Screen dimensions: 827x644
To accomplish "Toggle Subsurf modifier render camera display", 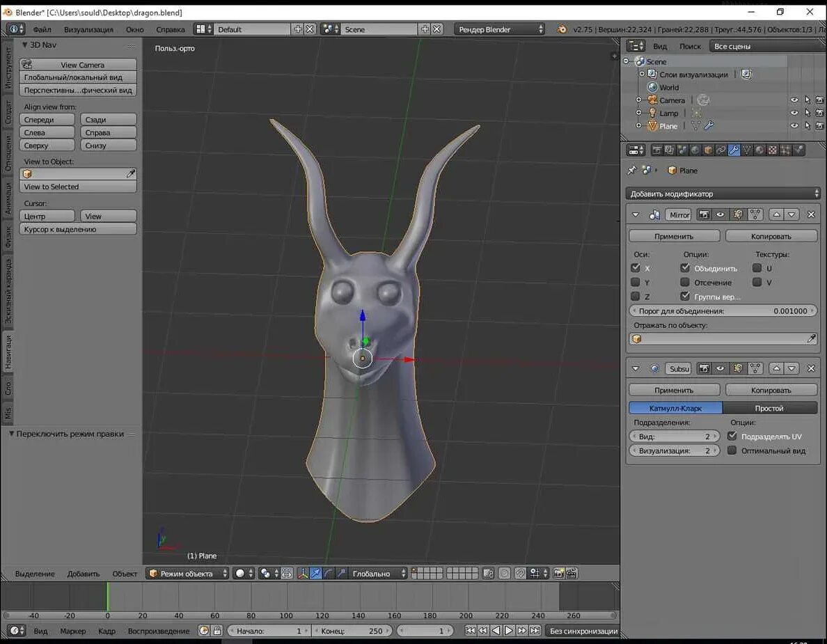I will point(704,369).
